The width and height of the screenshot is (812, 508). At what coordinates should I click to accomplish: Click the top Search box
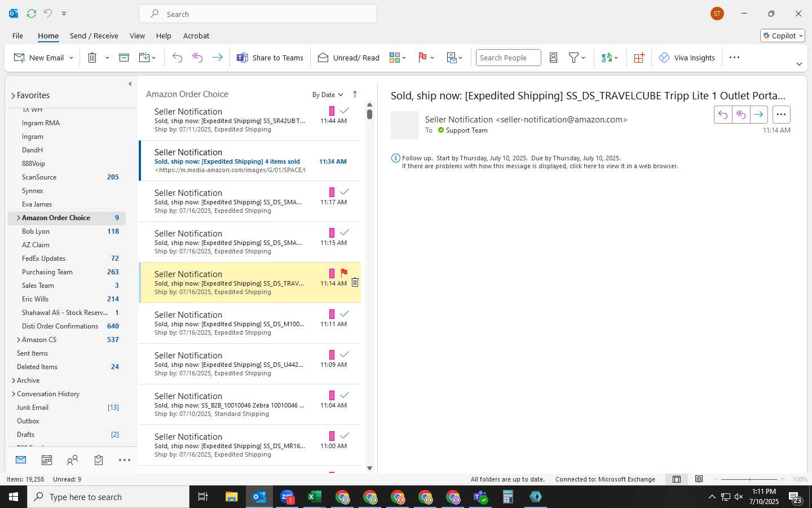pyautogui.click(x=258, y=14)
